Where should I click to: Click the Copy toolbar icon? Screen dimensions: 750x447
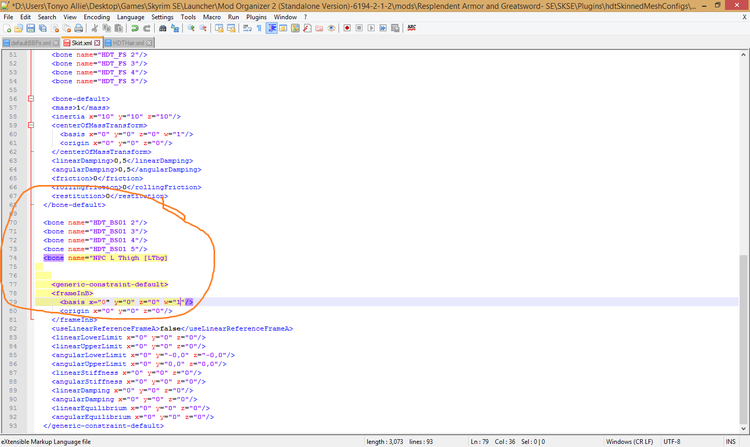pos(106,29)
